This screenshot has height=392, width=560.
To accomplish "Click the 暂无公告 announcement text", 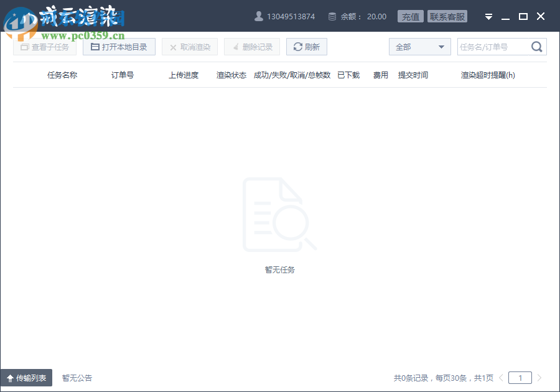I will coord(76,377).
